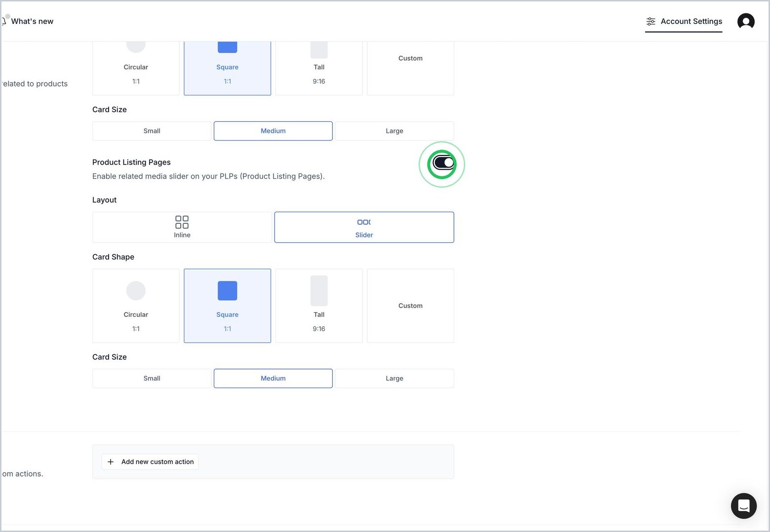This screenshot has width=770, height=532.
Task: Select Small card size above Product Listing Pages
Action: coord(152,131)
